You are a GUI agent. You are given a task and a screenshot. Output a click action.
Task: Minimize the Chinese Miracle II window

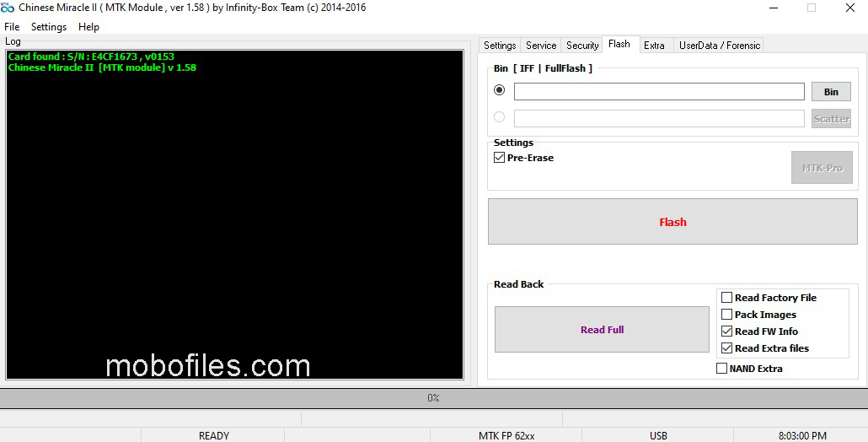pos(774,8)
